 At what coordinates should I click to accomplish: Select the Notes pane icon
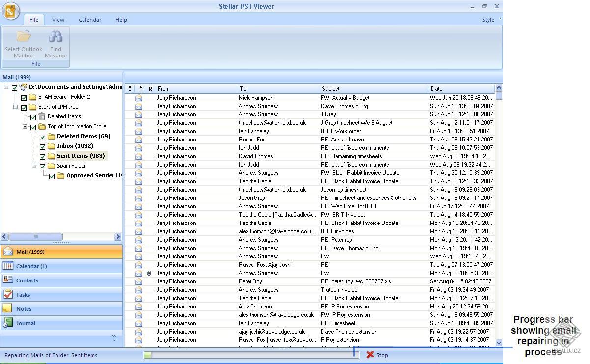coord(7,308)
